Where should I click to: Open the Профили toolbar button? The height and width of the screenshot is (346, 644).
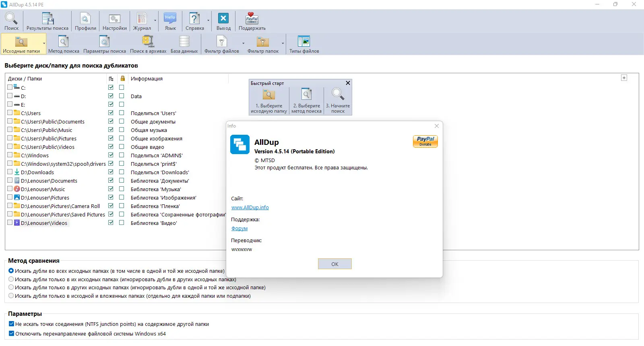coord(85,21)
